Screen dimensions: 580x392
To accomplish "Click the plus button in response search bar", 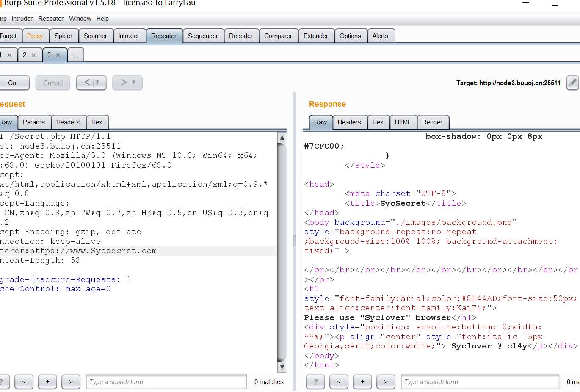I will coord(362,381).
